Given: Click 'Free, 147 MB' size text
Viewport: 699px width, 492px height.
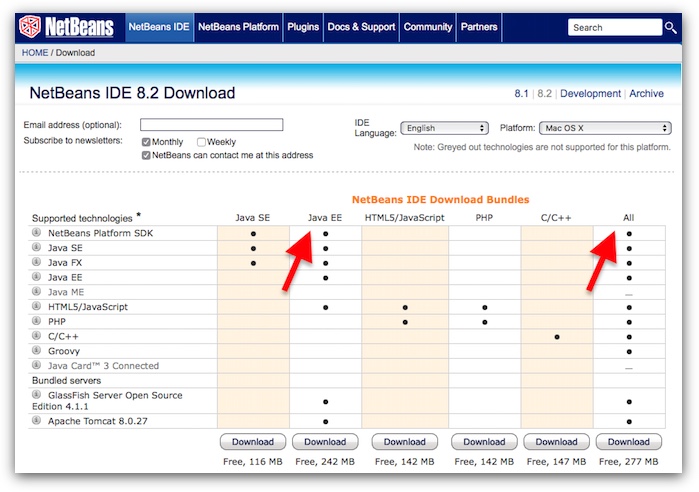Looking at the screenshot, I should click(x=556, y=462).
